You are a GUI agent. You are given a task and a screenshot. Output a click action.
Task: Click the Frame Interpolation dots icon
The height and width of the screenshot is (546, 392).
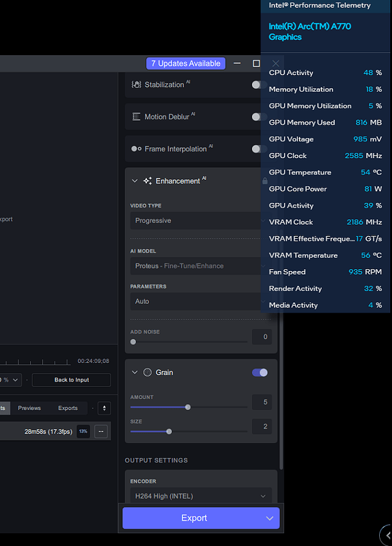136,149
